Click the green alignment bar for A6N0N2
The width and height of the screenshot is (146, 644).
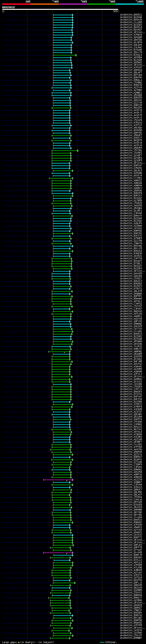click(59, 352)
